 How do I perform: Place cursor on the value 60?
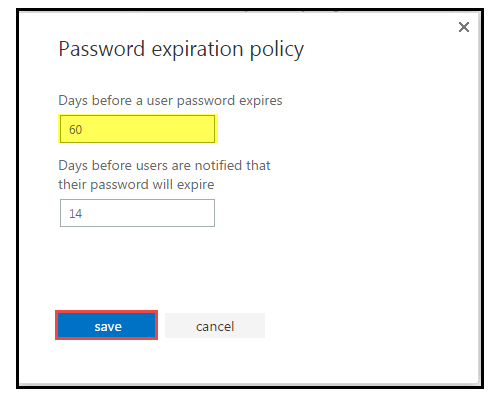(x=75, y=129)
